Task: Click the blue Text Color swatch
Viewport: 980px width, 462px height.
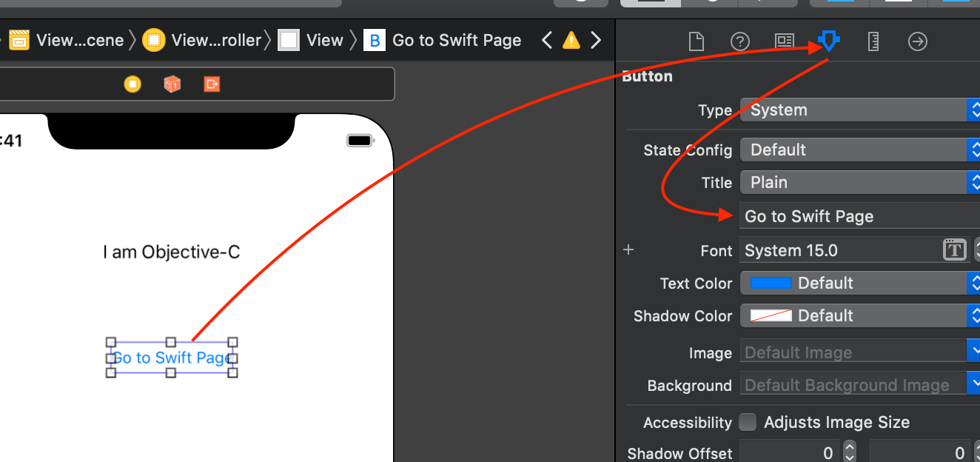Action: pos(771,283)
